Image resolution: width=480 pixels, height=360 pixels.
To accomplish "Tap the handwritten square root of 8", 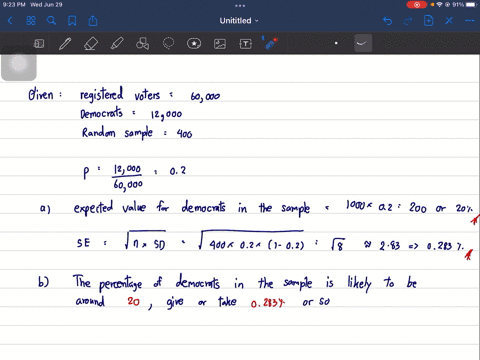I will pyautogui.click(x=338, y=244).
